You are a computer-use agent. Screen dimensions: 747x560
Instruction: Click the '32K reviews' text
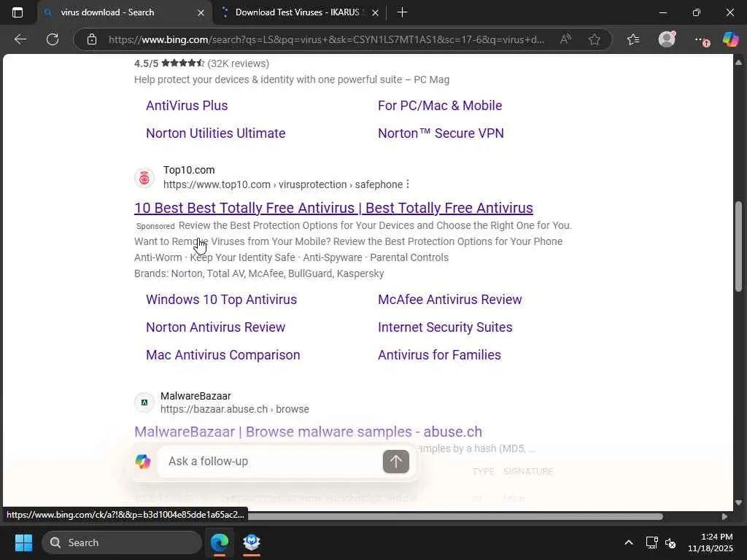[x=239, y=63]
